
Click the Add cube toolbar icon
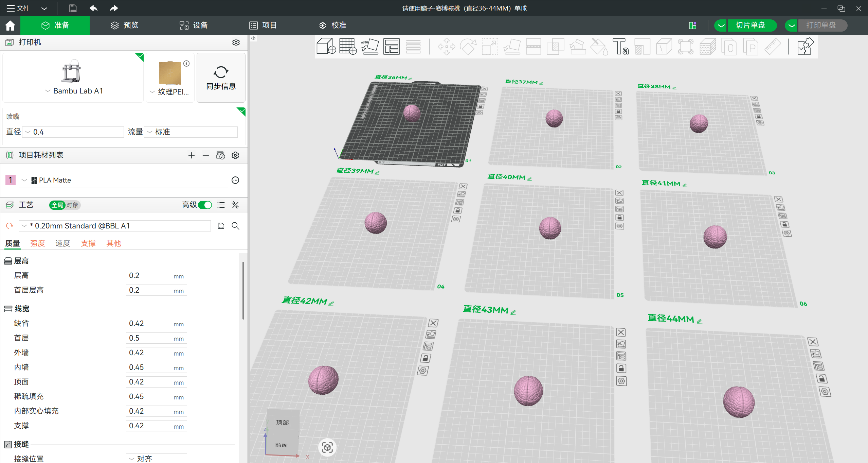(x=326, y=46)
